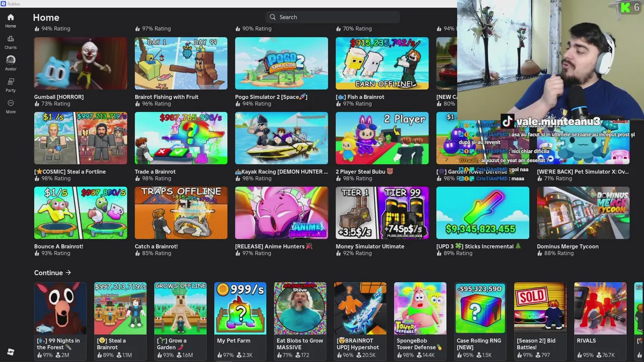This screenshot has width=644, height=362.
Task: Continue playing Grow a Garden
Action: (x=180, y=308)
